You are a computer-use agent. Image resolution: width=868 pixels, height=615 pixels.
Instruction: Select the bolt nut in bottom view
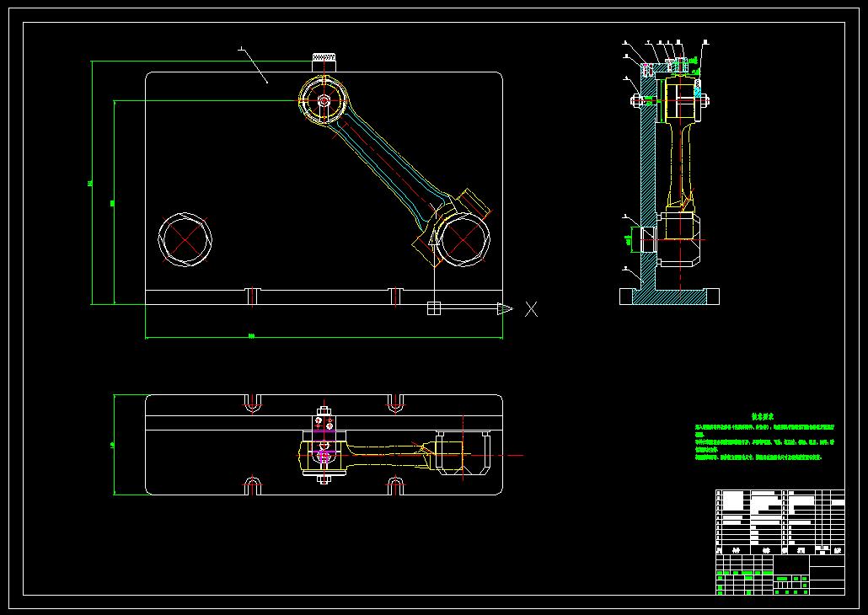[324, 411]
